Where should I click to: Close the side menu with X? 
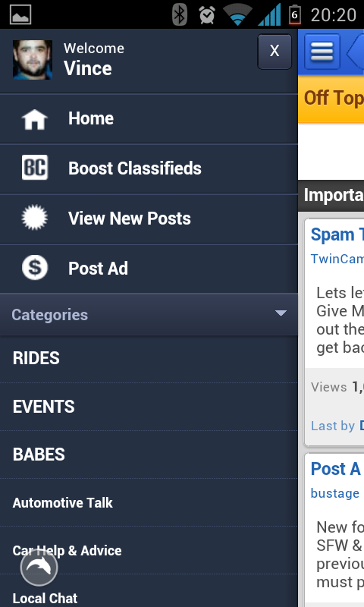(x=275, y=52)
